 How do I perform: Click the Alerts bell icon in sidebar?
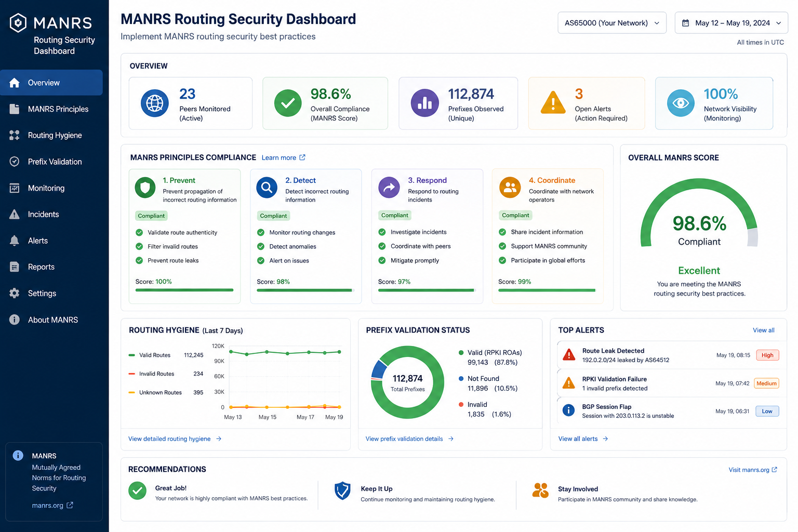(15, 241)
